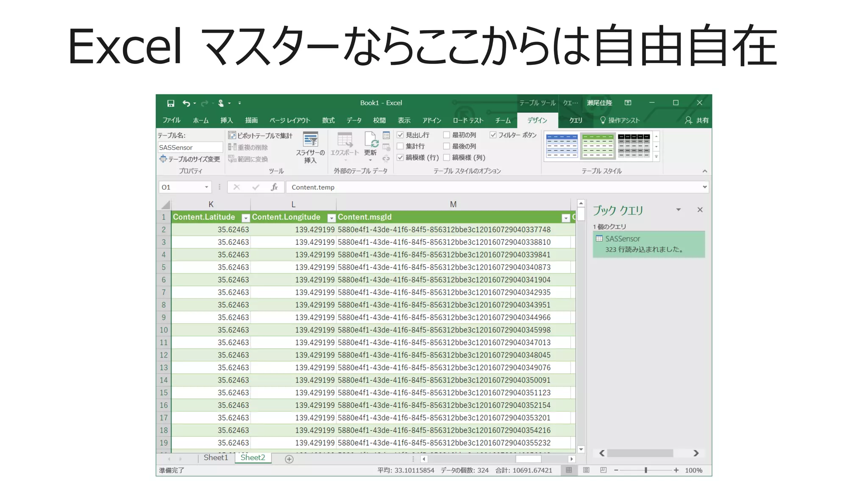Select all cells via corner triangle
The image size is (868, 488).
[x=165, y=205]
